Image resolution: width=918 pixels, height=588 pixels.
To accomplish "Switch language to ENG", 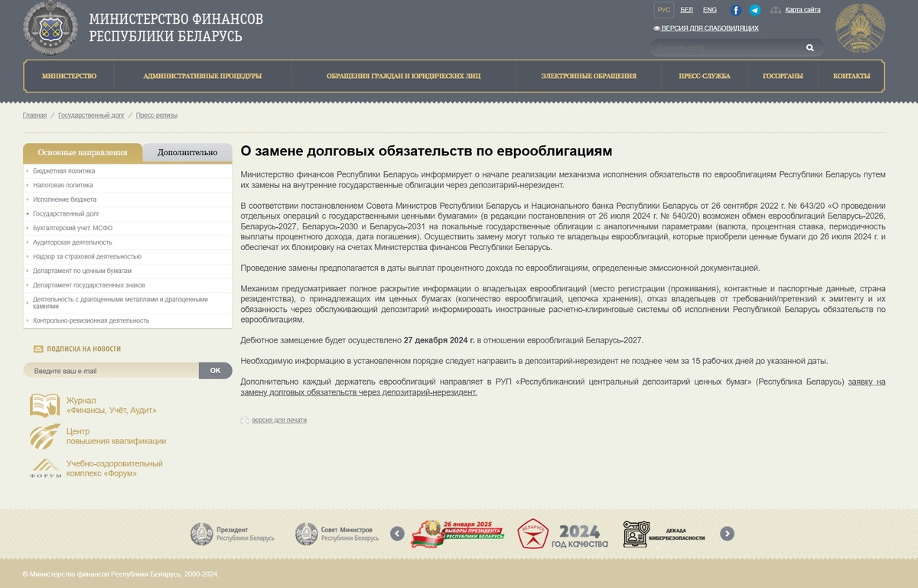I will 710,10.
